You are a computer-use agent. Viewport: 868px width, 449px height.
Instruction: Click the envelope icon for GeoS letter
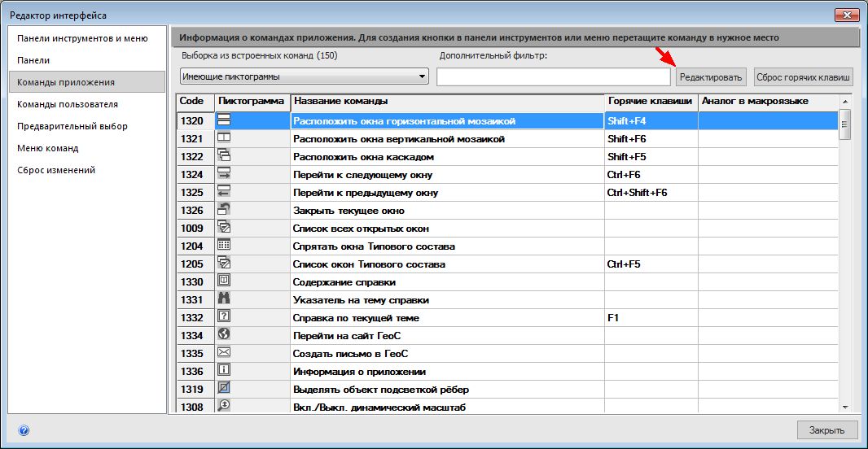[224, 352]
